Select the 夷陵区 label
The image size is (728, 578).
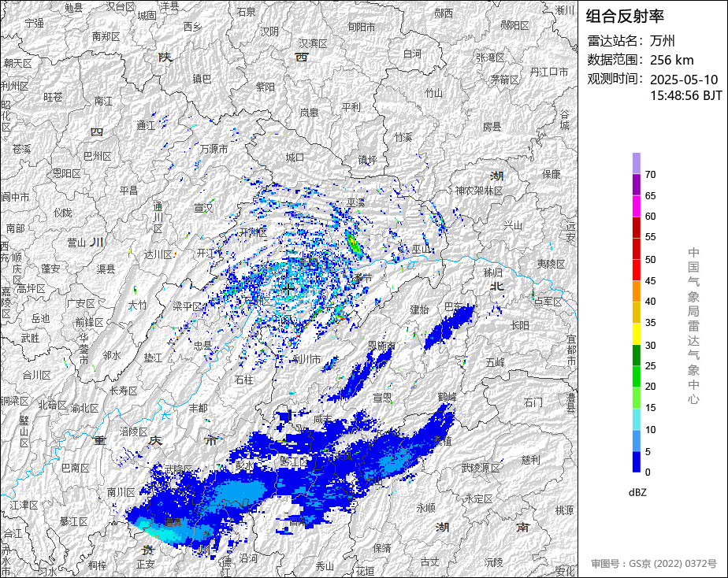(551, 264)
